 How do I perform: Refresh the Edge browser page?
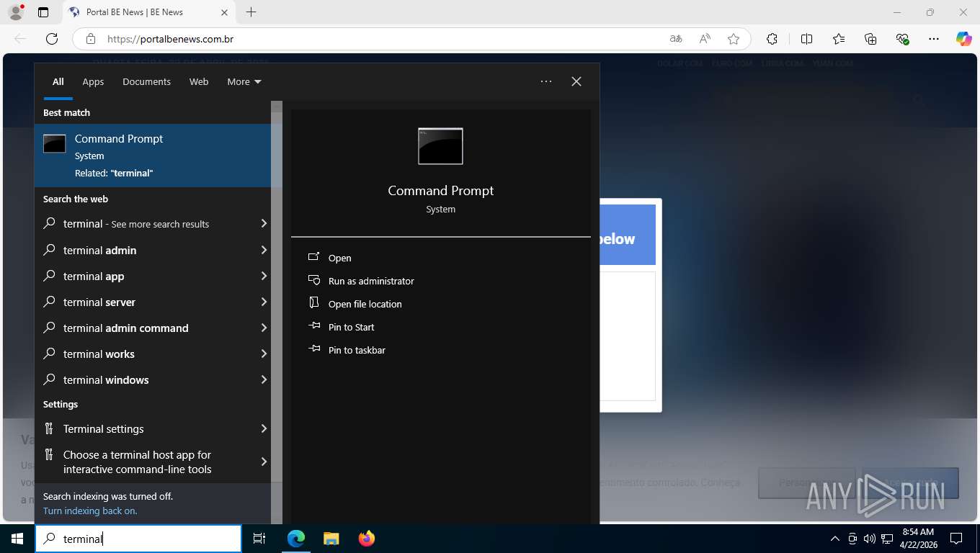(52, 39)
